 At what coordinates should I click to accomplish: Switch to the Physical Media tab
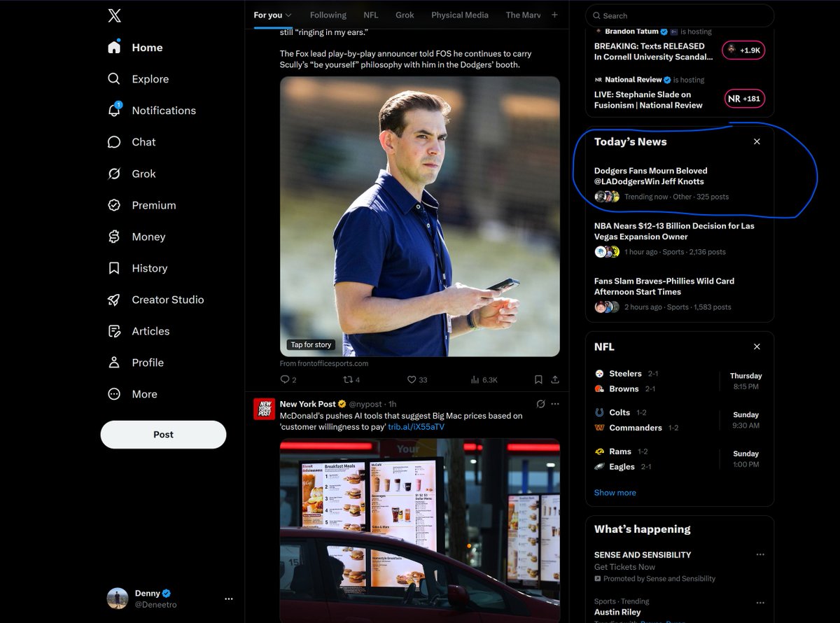click(460, 15)
